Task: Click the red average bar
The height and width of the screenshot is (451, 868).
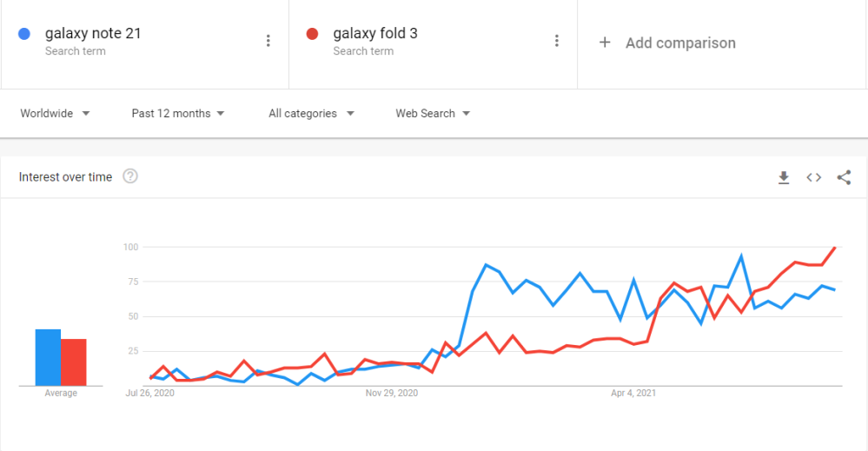Action: tap(73, 362)
